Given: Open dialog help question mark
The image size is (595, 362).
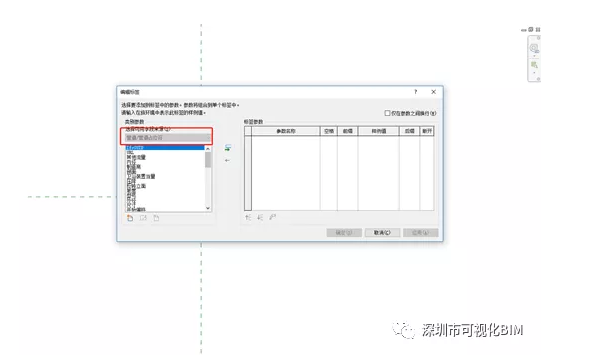Looking at the screenshot, I should tap(416, 91).
